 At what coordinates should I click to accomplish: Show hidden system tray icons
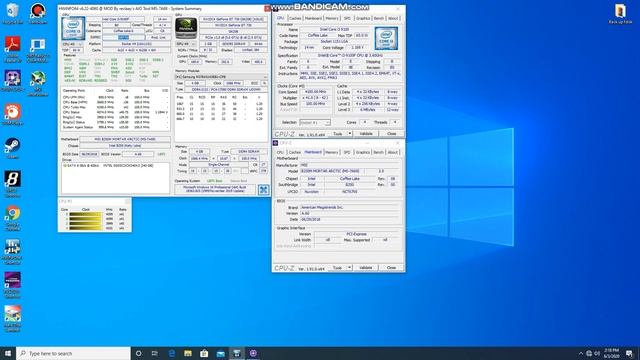pos(580,353)
